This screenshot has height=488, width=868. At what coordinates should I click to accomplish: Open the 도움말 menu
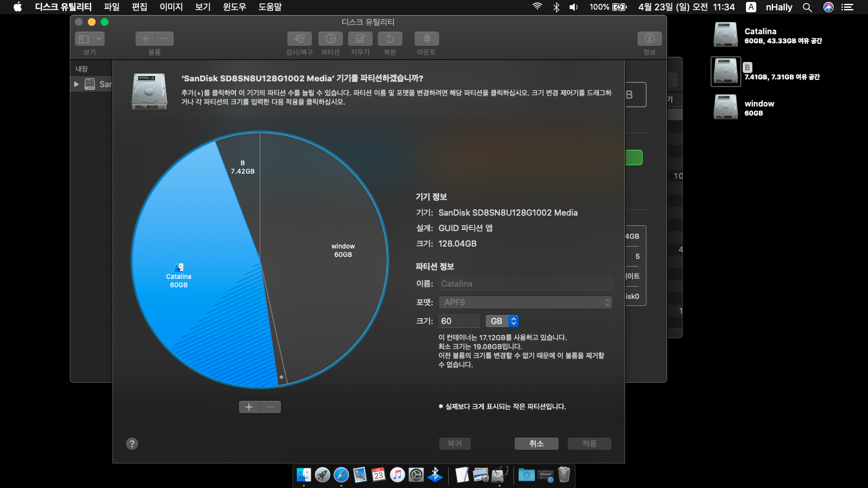(270, 7)
